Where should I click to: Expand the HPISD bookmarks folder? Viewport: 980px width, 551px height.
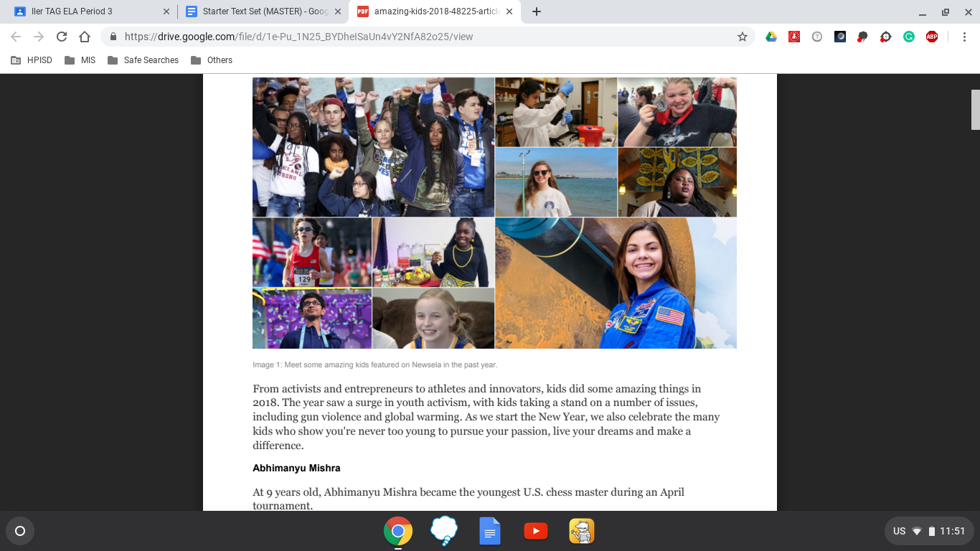click(32, 60)
